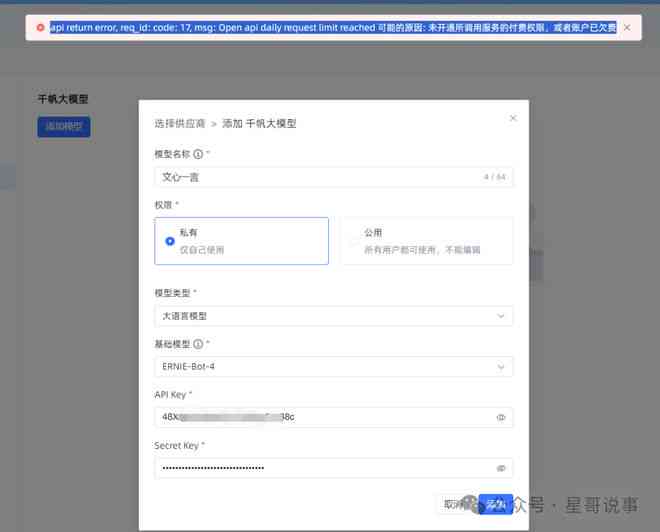
Task: Select the 私有 permission radio option
Action: coord(241,241)
